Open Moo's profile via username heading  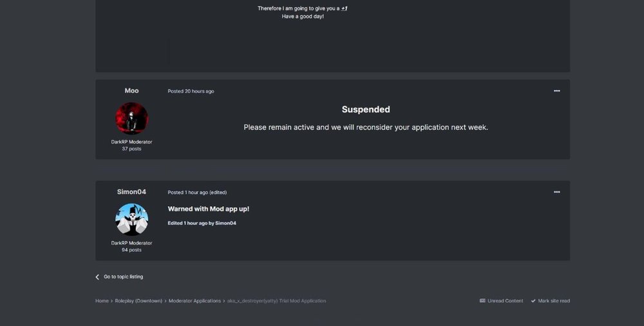131,91
